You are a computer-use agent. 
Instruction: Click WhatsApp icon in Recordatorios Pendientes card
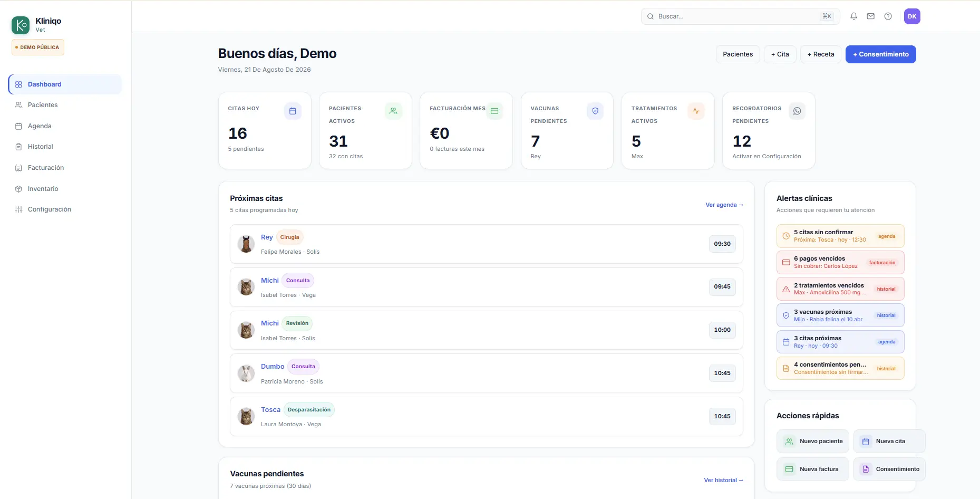797,111
